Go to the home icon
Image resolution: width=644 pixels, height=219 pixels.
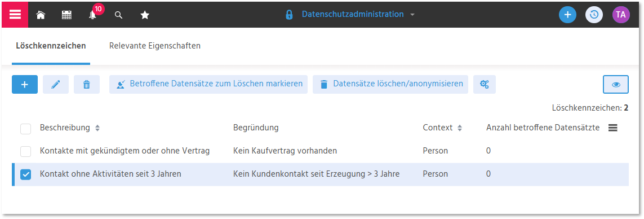[40, 15]
